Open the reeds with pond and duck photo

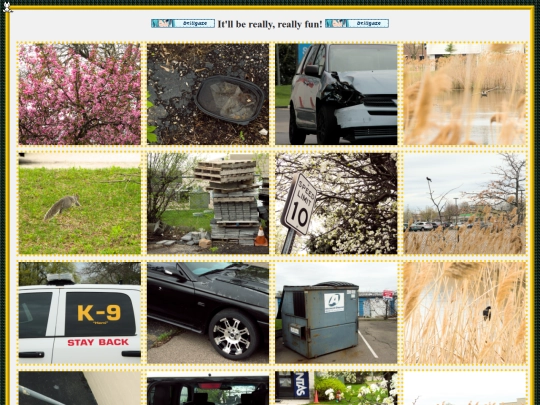465,94
